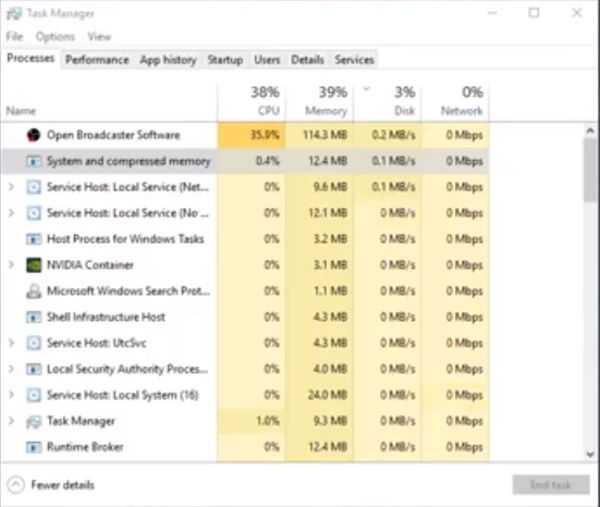
Task: Click the process list scroll up arrow
Action: pos(590,131)
